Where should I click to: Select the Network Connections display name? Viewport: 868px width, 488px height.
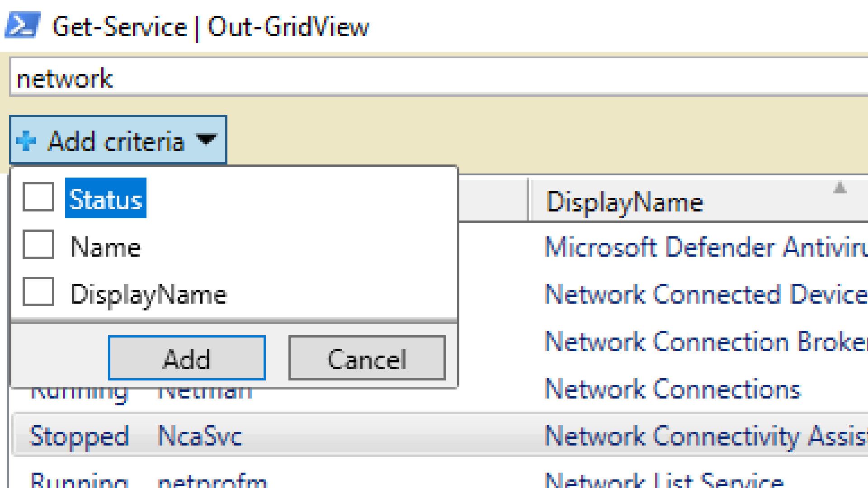click(673, 389)
